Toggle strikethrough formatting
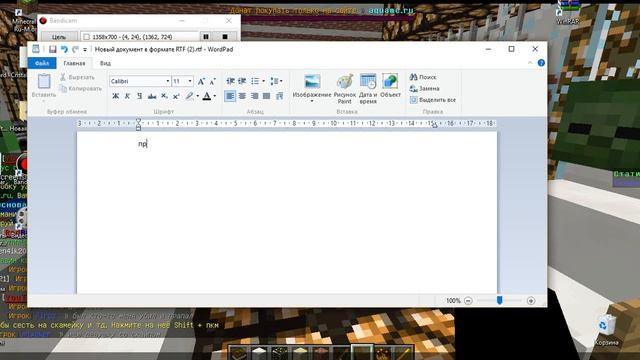The width and height of the screenshot is (640, 360). tap(152, 96)
